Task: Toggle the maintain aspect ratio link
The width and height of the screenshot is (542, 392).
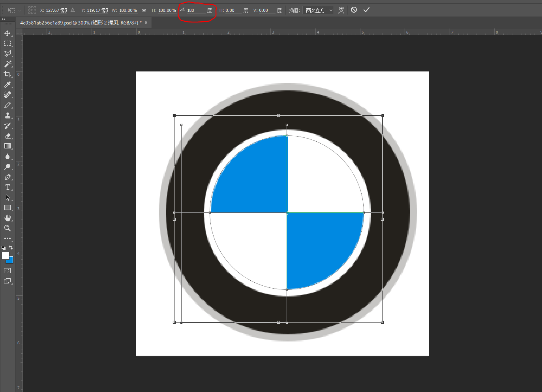Action: point(144,10)
